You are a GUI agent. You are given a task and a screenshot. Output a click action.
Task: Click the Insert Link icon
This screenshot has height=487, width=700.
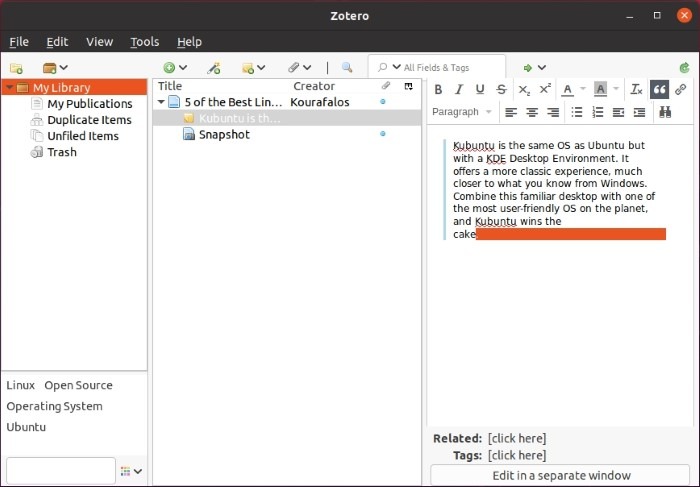pos(681,90)
